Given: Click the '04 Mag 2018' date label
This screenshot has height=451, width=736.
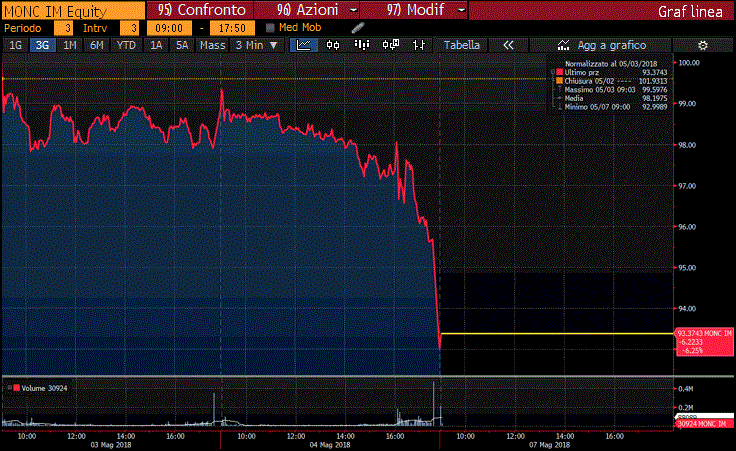Looking at the screenshot, I should (x=330, y=445).
